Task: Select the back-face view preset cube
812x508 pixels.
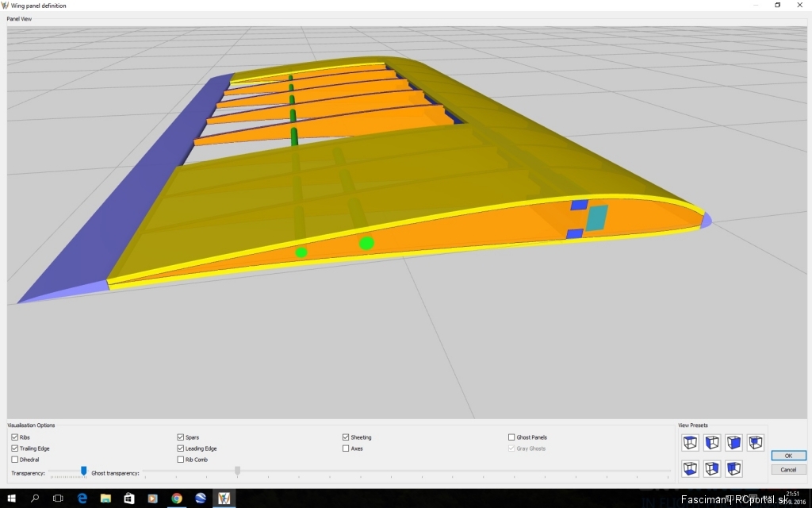Action: 756,443
